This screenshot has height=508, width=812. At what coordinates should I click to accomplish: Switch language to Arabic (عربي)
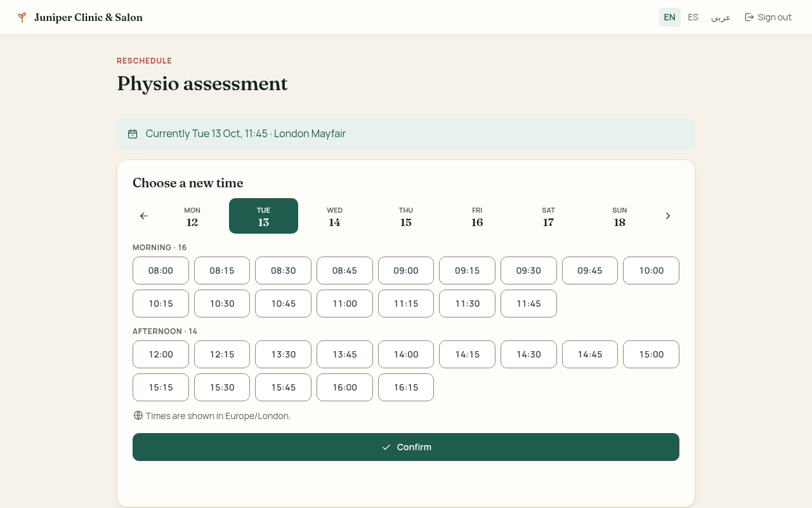click(x=721, y=17)
